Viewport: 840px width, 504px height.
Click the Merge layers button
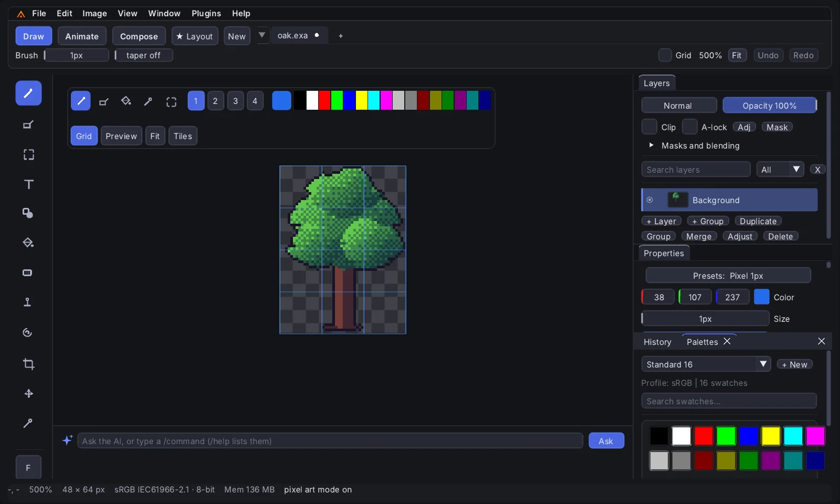pyautogui.click(x=699, y=236)
